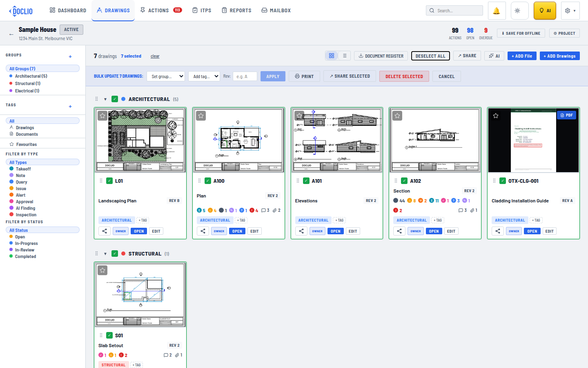Favourite the A101 Elevations drawing
The width and height of the screenshot is (588, 368).
tap(299, 116)
